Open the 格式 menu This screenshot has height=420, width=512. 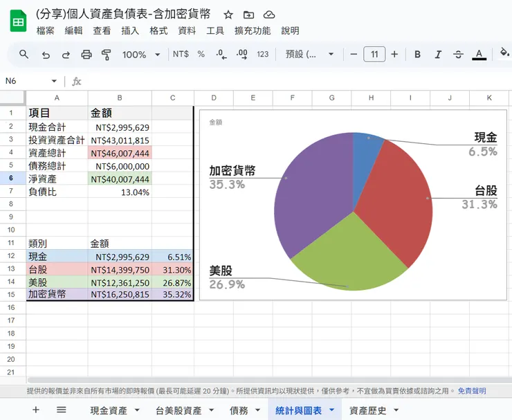[x=158, y=30]
